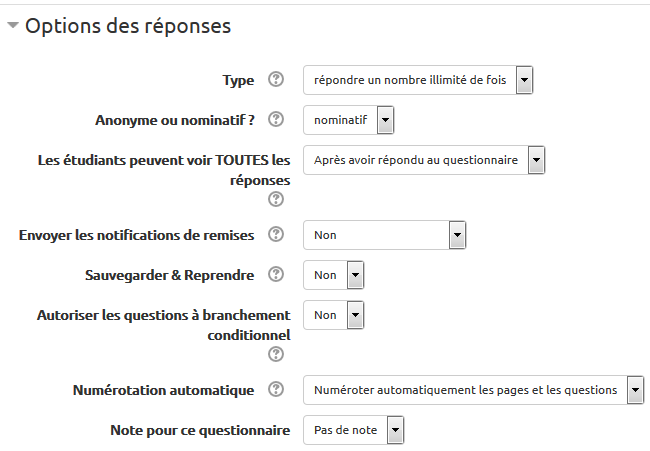Open help for the Type setting
The height and width of the screenshot is (451, 650).
(277, 80)
